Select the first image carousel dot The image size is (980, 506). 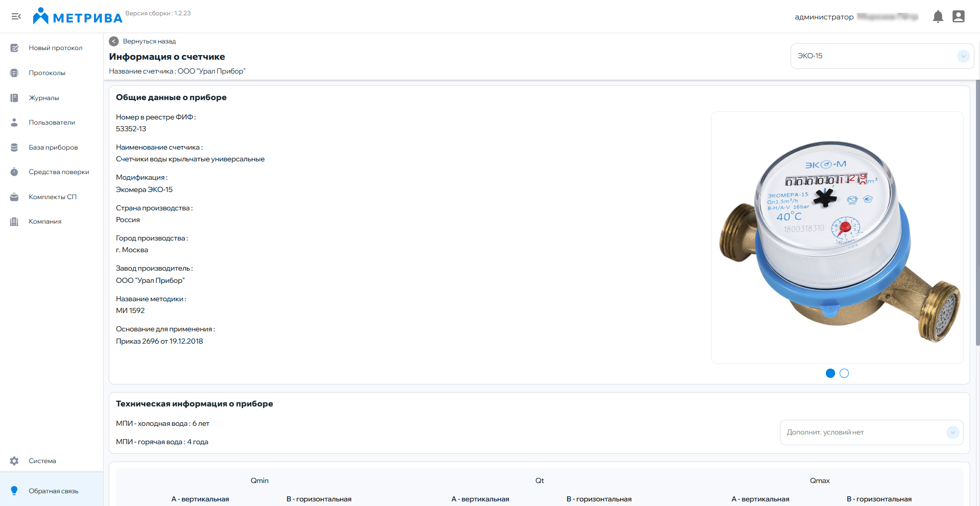830,373
